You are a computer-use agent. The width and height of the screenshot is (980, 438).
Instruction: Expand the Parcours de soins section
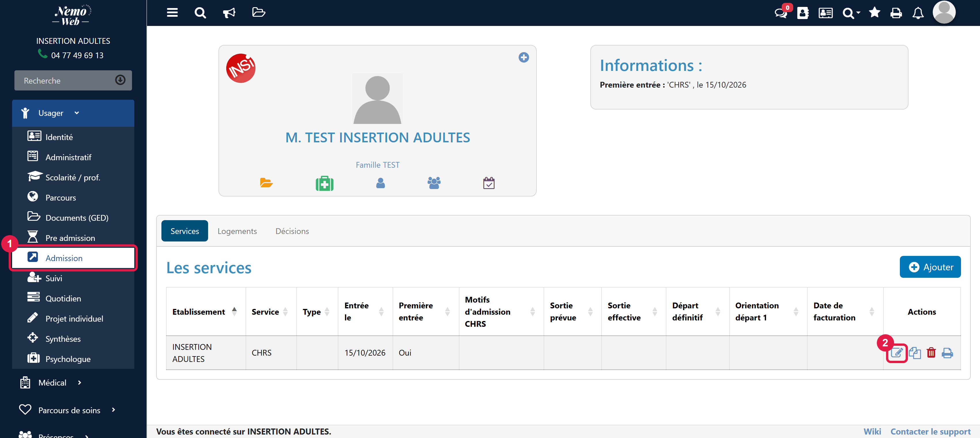pyautogui.click(x=68, y=410)
